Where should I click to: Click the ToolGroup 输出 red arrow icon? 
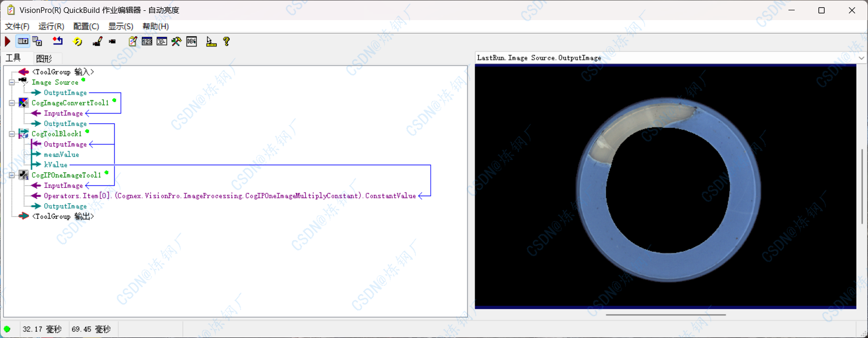coord(24,216)
